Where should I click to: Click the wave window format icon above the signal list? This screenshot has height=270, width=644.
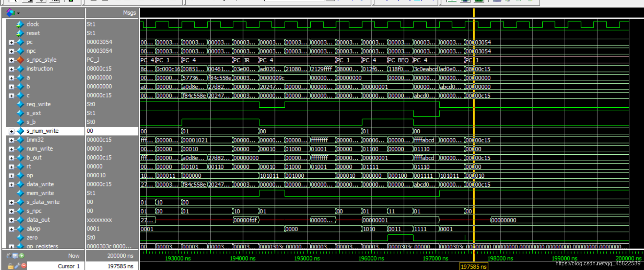click(x=10, y=13)
